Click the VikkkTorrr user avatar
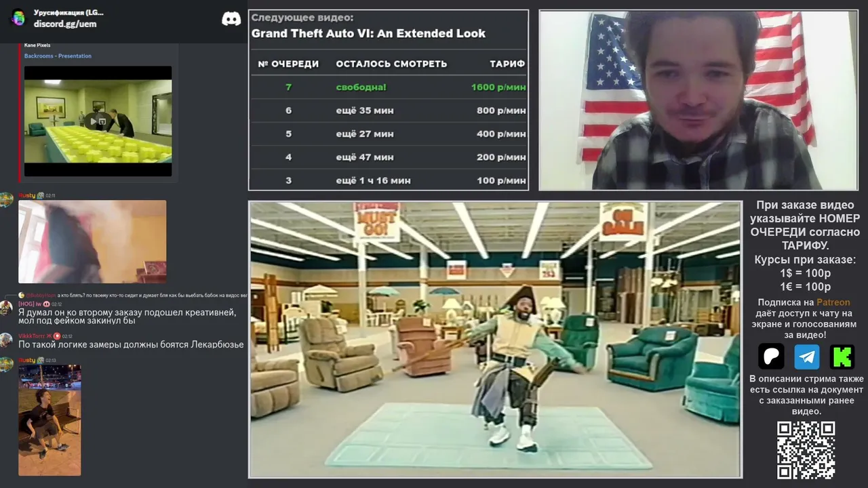The width and height of the screenshot is (868, 488). pyautogui.click(x=7, y=340)
